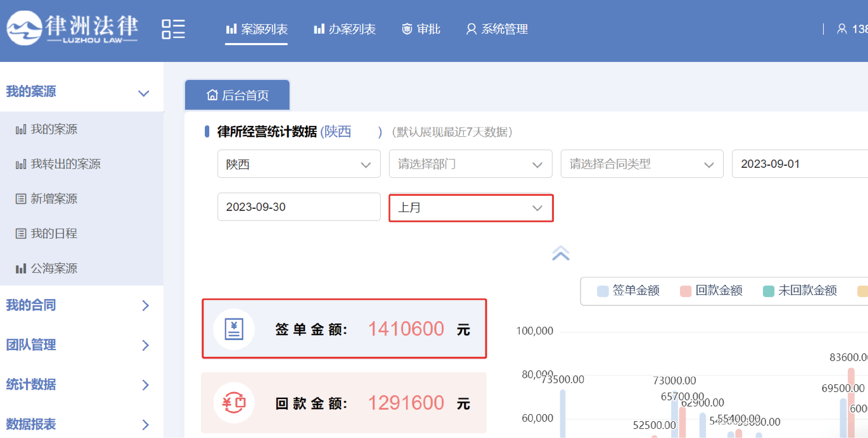Click the 签单金额 invoice icon
868x438 pixels.
(234, 329)
